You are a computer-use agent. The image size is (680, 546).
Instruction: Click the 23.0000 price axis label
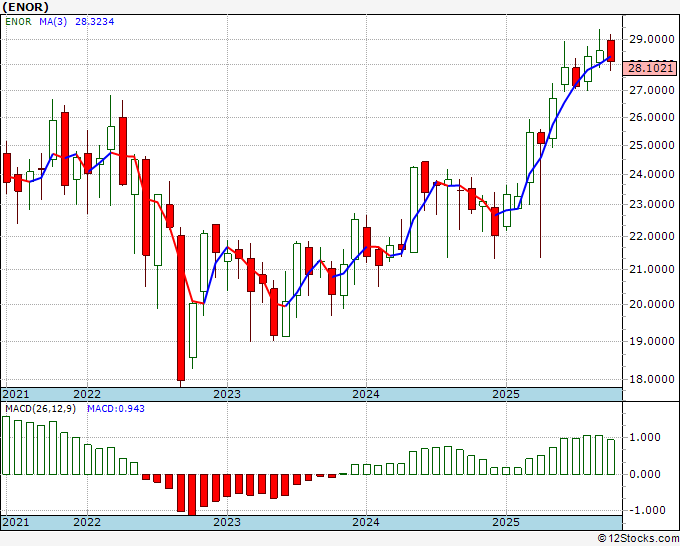tap(652, 204)
